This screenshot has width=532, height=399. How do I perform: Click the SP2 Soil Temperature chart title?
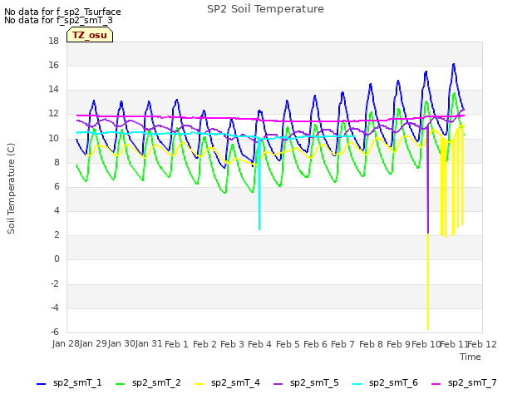265,9
